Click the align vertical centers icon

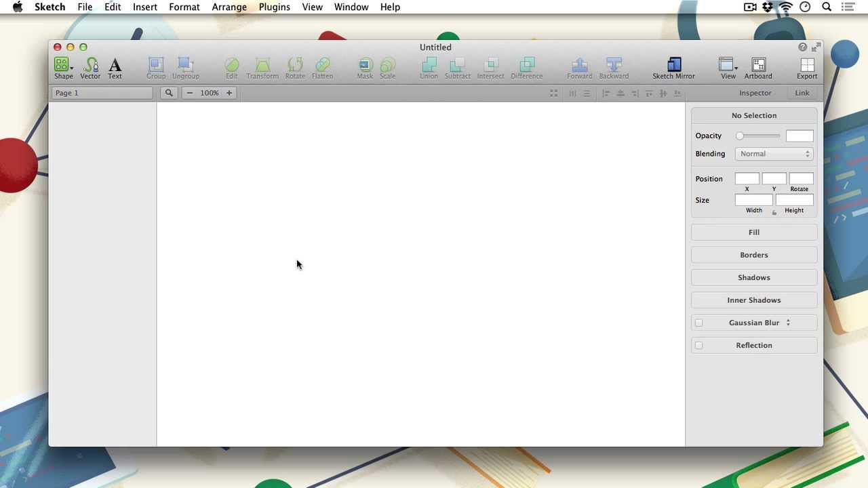coord(663,93)
